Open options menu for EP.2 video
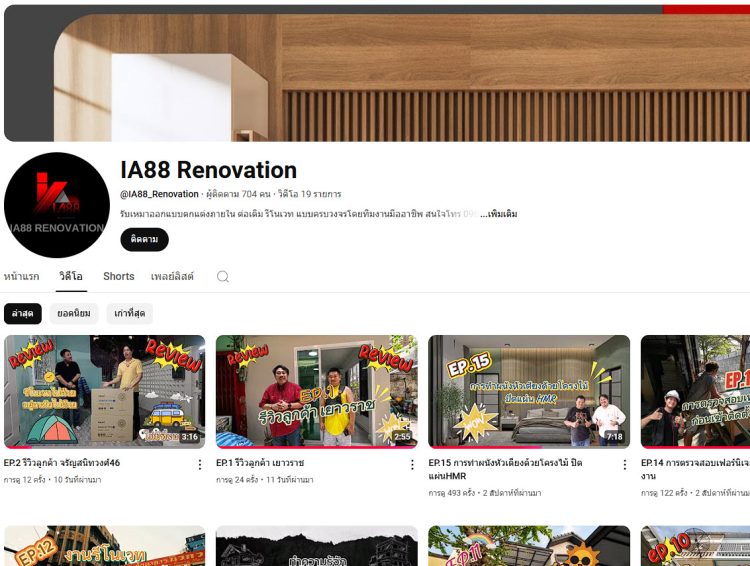The image size is (750, 566). pyautogui.click(x=200, y=464)
